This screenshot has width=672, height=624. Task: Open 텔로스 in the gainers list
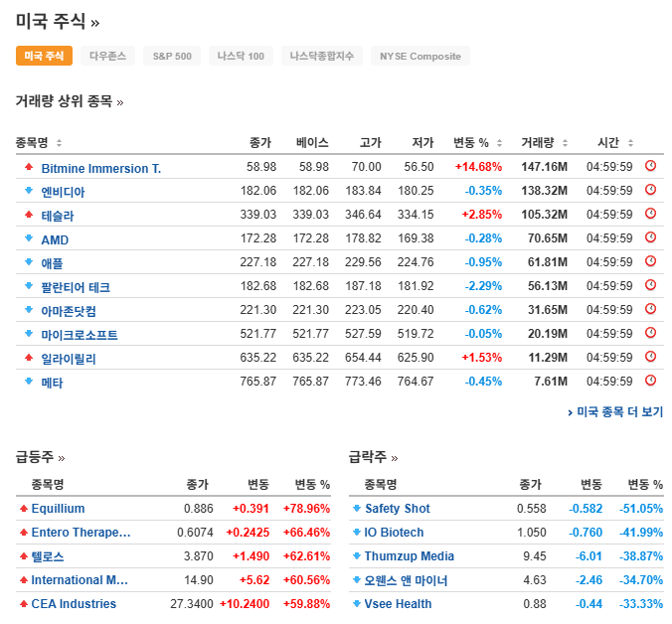pos(48,556)
